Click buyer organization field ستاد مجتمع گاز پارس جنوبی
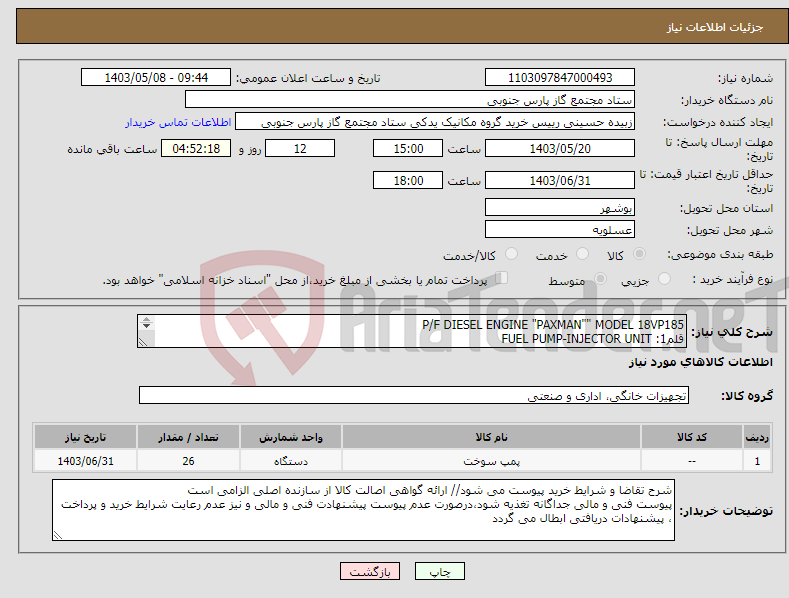The height and width of the screenshot is (598, 789). pyautogui.click(x=410, y=99)
